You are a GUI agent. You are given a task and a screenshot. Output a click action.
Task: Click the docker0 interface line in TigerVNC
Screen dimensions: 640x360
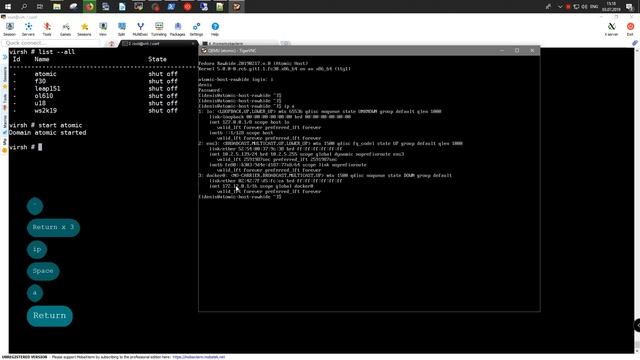pyautogui.click(x=325, y=176)
